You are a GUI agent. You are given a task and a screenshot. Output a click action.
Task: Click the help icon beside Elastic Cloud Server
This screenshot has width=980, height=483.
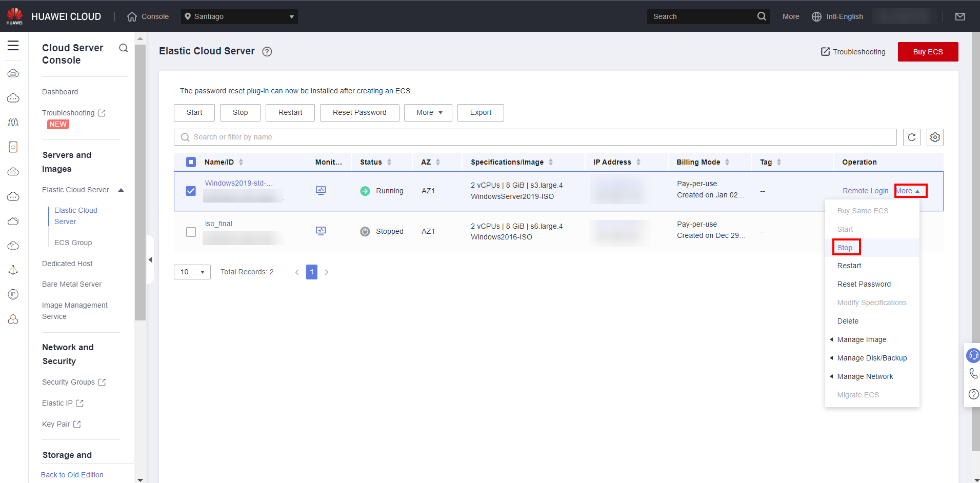267,51
